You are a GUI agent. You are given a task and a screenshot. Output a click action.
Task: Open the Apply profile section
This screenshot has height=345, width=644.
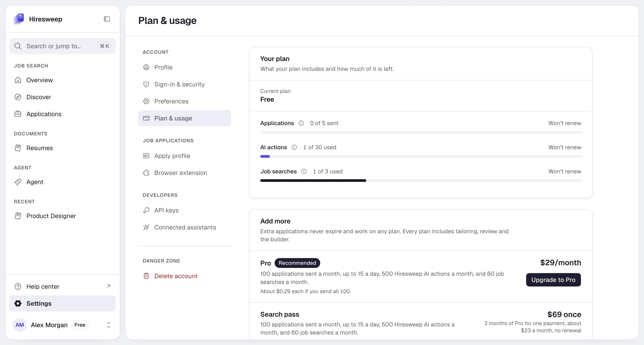184,156
